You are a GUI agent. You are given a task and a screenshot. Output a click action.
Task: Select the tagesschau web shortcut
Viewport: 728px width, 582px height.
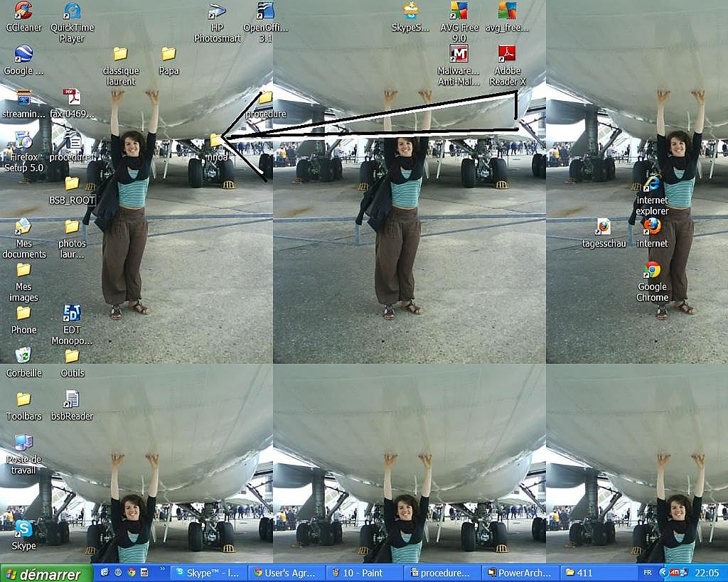tap(604, 233)
